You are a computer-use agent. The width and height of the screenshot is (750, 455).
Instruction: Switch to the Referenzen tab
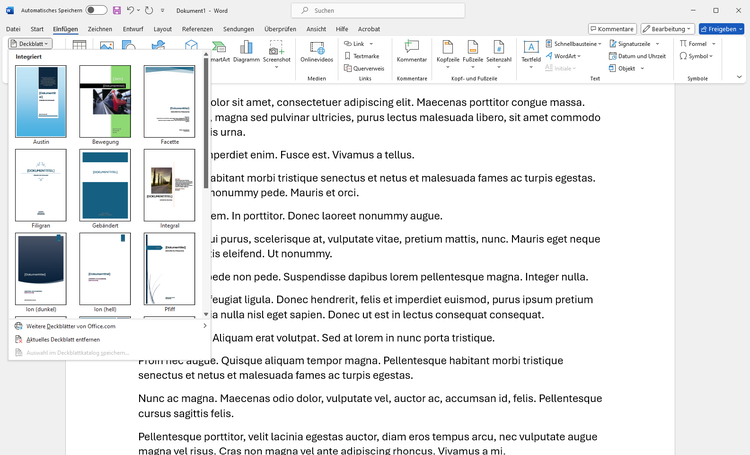(197, 29)
